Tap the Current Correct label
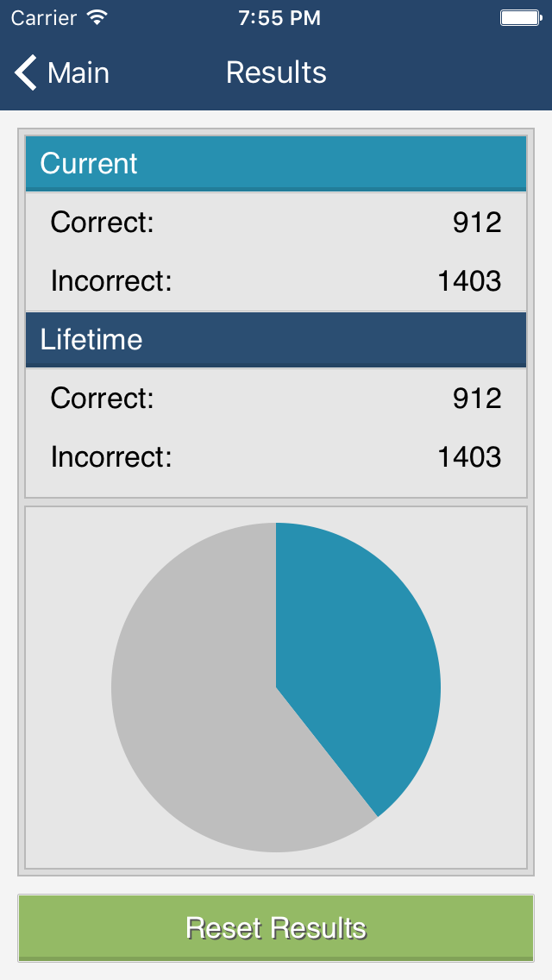The width and height of the screenshot is (552, 980). pyautogui.click(x=102, y=223)
